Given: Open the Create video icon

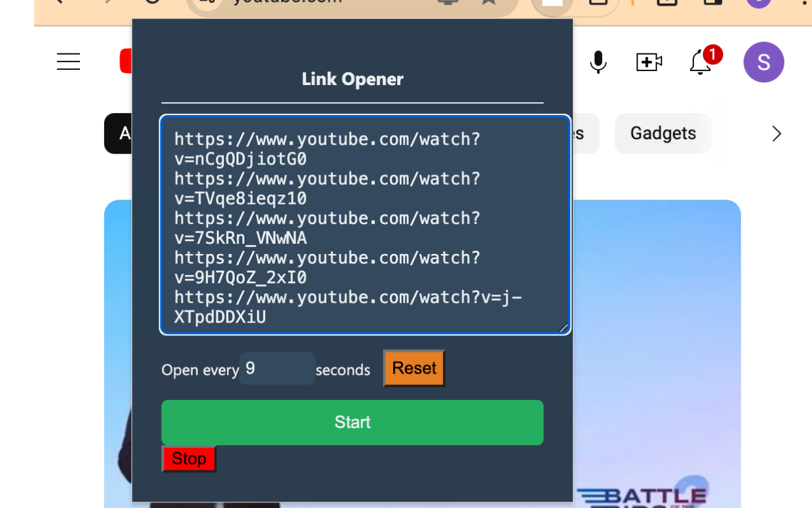Looking at the screenshot, I should 648,62.
